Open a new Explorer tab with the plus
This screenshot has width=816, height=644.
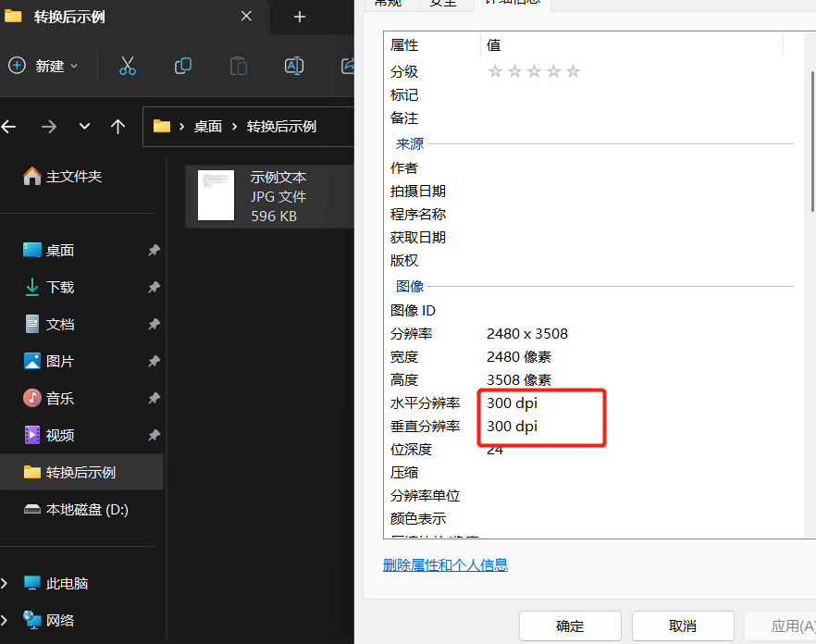tap(298, 17)
